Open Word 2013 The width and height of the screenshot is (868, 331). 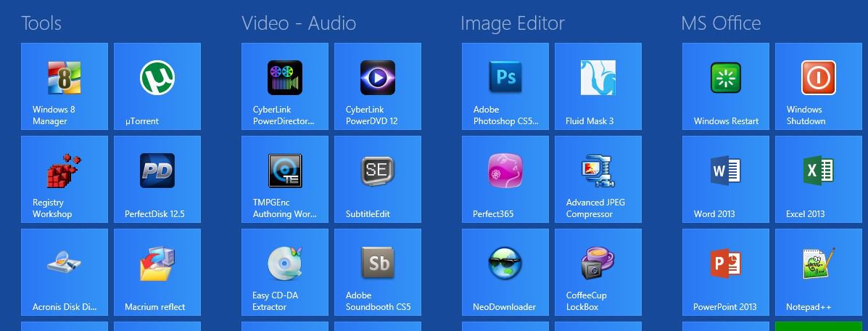pyautogui.click(x=725, y=179)
